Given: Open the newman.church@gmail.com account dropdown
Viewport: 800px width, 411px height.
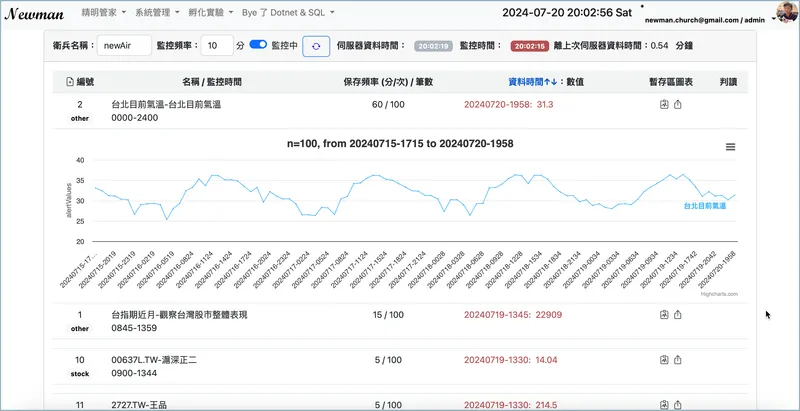Looking at the screenshot, I should (x=710, y=20).
